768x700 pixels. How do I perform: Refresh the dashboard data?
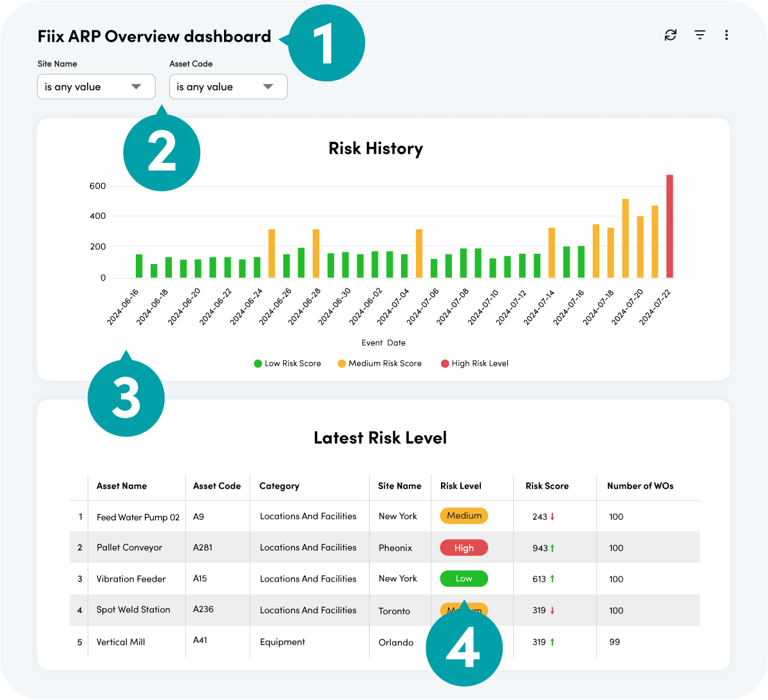pyautogui.click(x=670, y=35)
